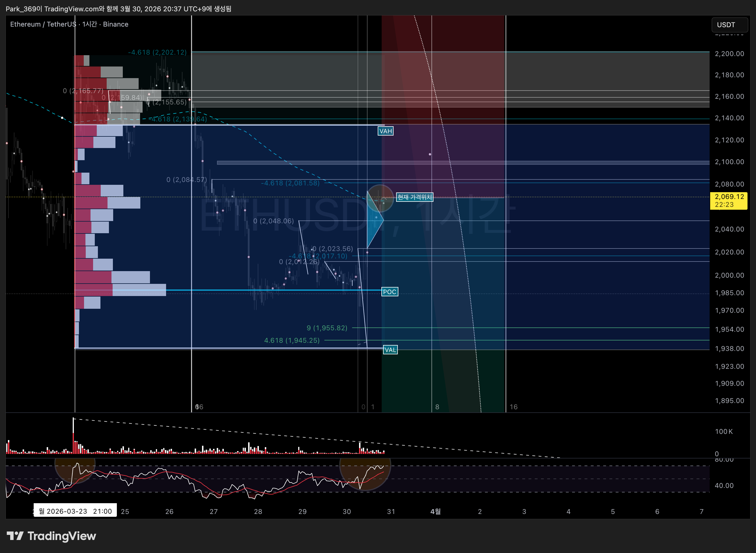
Task: Click 2,200.00 on the price axis
Action: 729,54
